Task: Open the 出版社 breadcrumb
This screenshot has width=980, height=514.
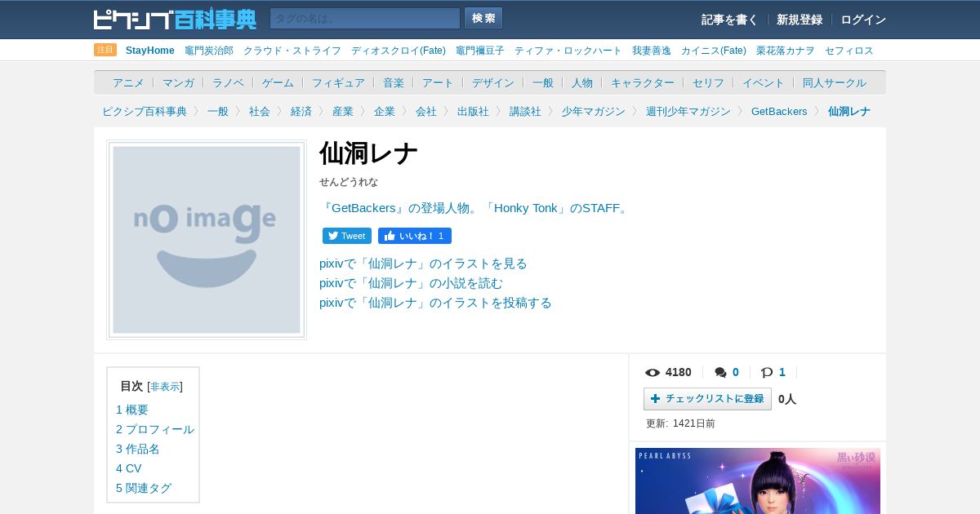Action: click(x=473, y=111)
